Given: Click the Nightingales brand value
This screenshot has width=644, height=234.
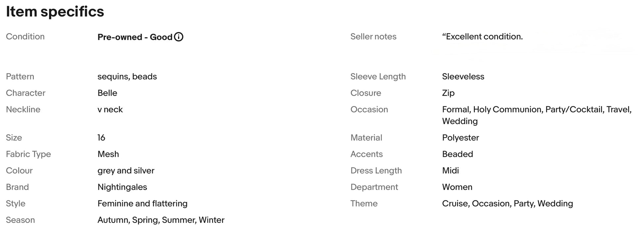Looking at the screenshot, I should (x=122, y=187).
